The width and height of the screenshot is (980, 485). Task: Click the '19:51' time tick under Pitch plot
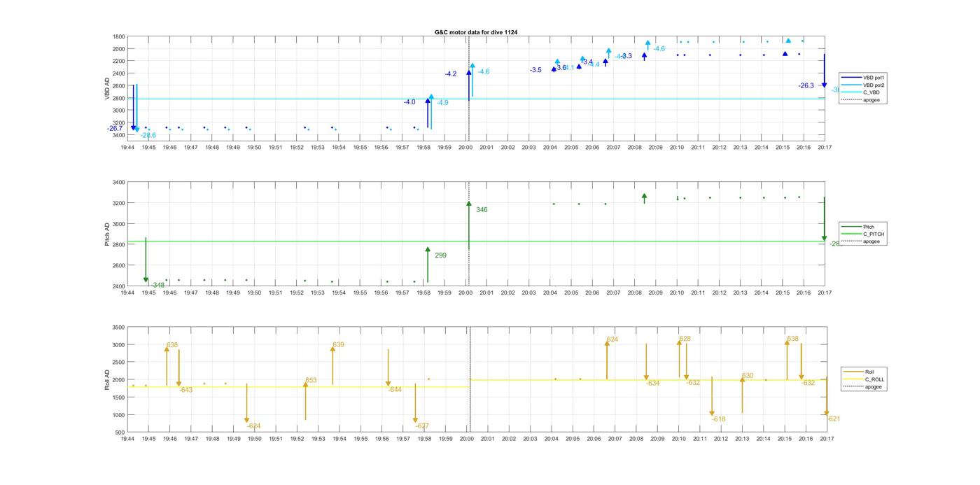click(x=276, y=293)
